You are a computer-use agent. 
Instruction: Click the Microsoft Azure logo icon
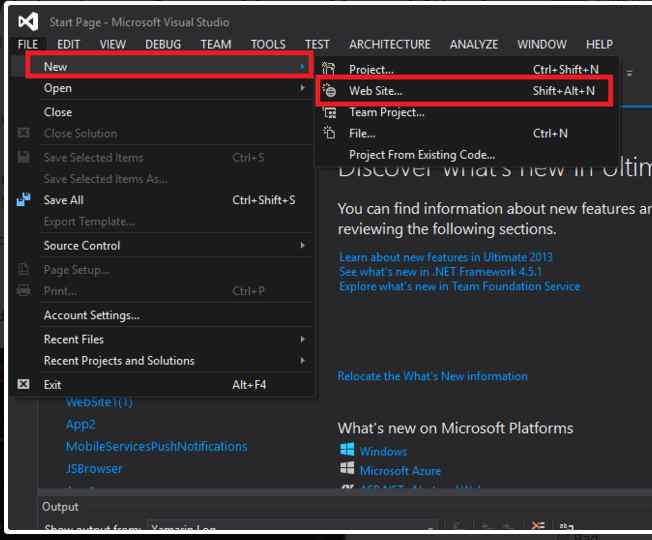pos(347,468)
